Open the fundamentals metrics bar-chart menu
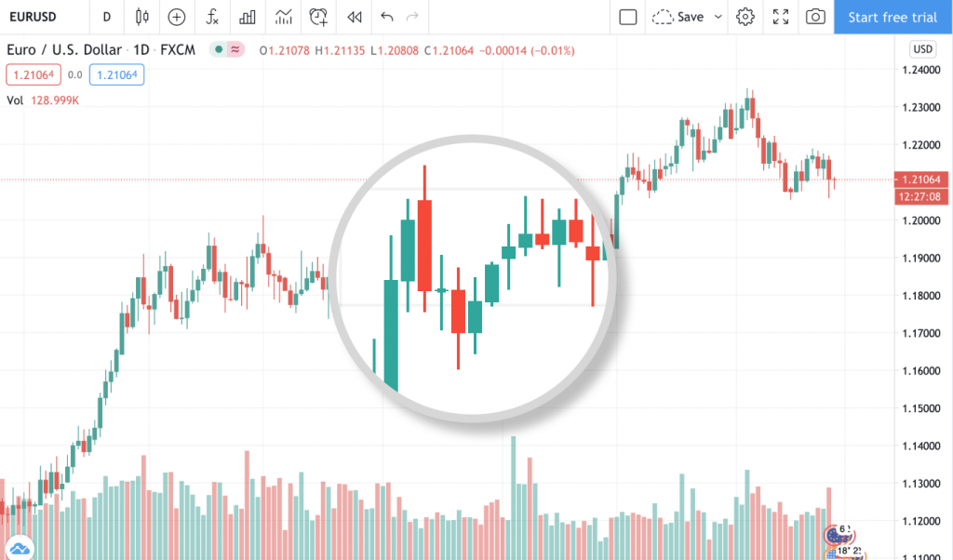 [247, 17]
